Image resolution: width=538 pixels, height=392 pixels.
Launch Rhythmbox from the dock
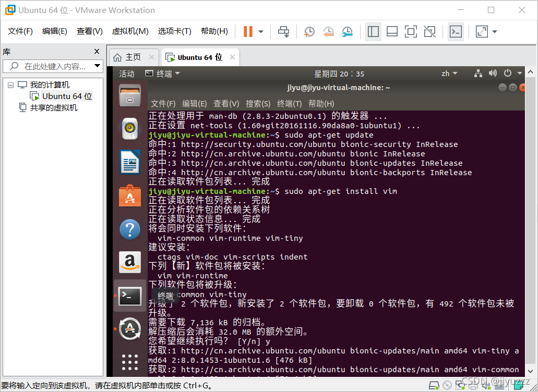(x=130, y=129)
